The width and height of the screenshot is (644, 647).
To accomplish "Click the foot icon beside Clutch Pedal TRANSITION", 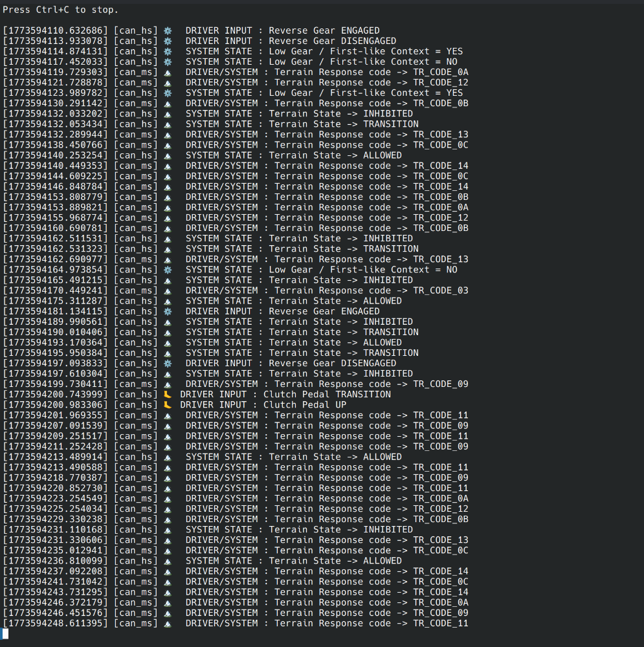I will (x=168, y=394).
